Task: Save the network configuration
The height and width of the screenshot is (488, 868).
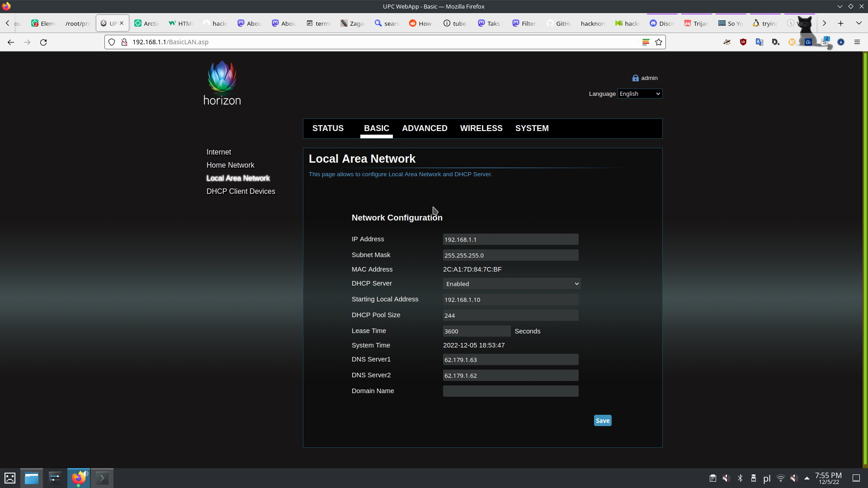Action: (603, 421)
